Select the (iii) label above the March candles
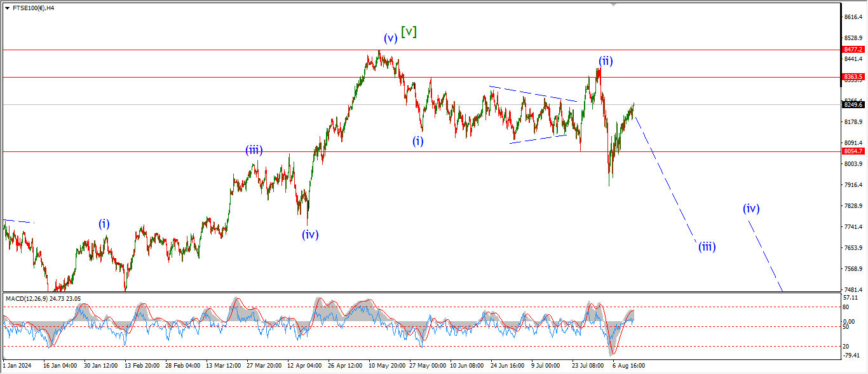 coord(254,151)
